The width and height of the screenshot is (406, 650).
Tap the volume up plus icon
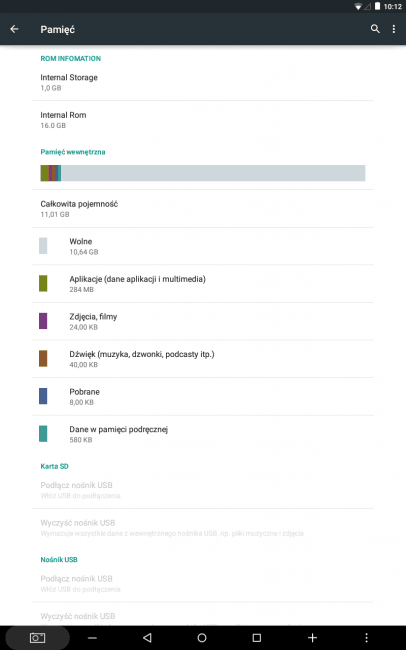tap(312, 638)
